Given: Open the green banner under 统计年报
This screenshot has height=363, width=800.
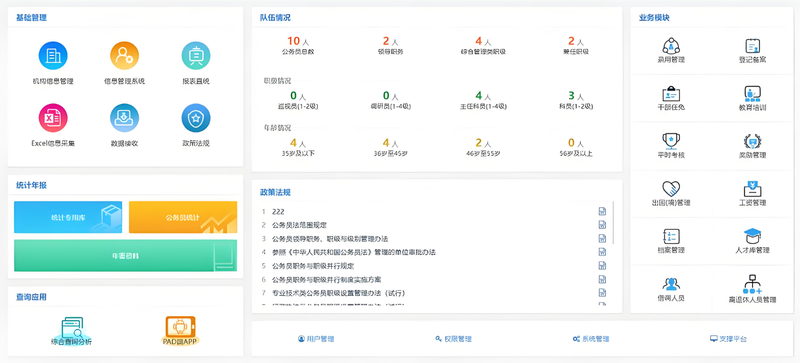Looking at the screenshot, I should click(x=126, y=255).
